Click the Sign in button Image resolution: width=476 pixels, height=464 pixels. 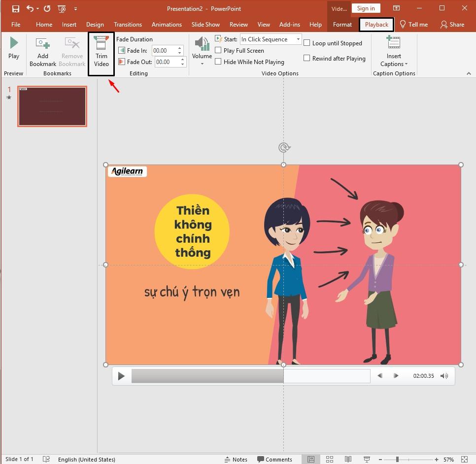tap(366, 8)
